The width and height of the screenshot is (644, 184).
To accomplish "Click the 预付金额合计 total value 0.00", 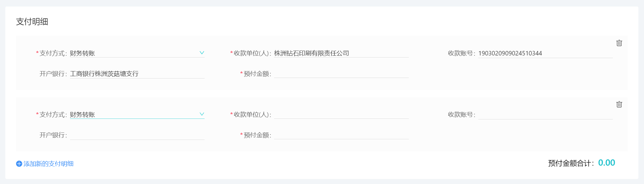I will pyautogui.click(x=607, y=163).
